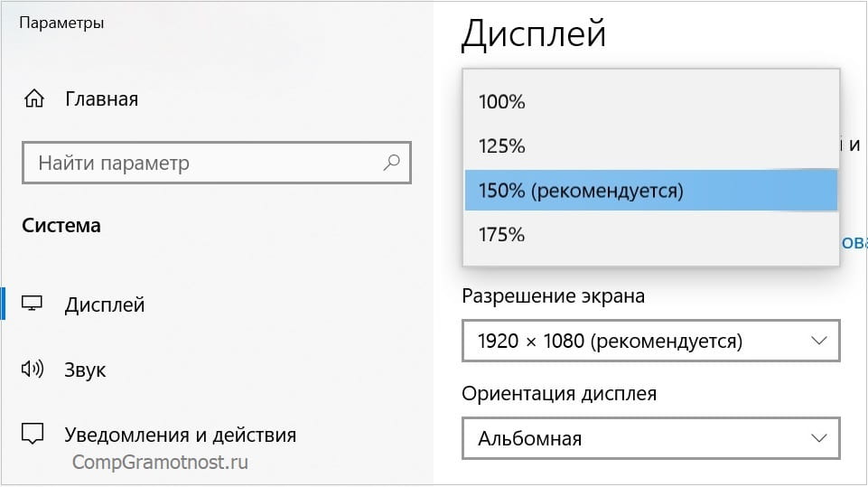Click the chevron on orientation combo box
Viewport: 868px width, 487px height.
click(x=819, y=438)
